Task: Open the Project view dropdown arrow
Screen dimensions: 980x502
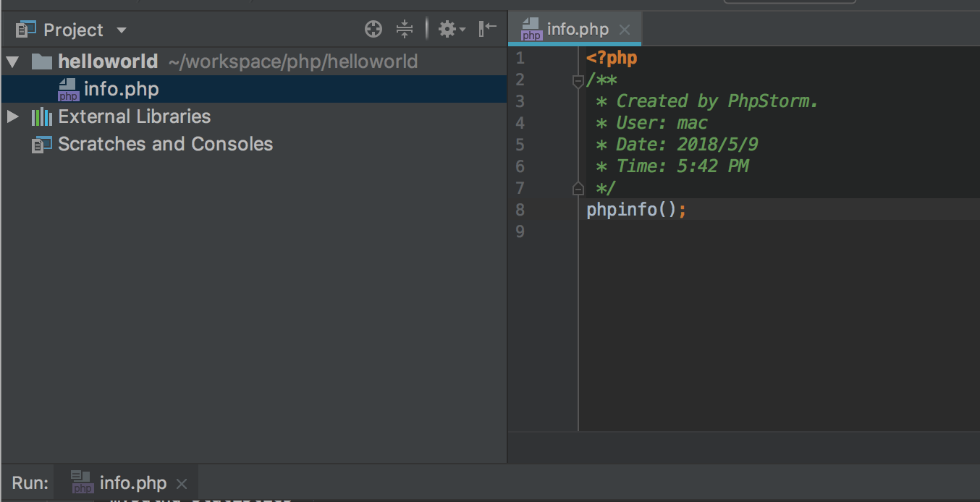Action: click(122, 30)
